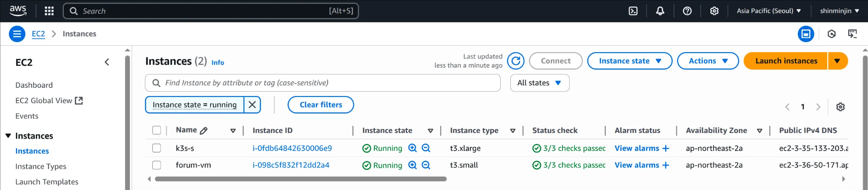Open Instances link in sidebar

point(32,151)
